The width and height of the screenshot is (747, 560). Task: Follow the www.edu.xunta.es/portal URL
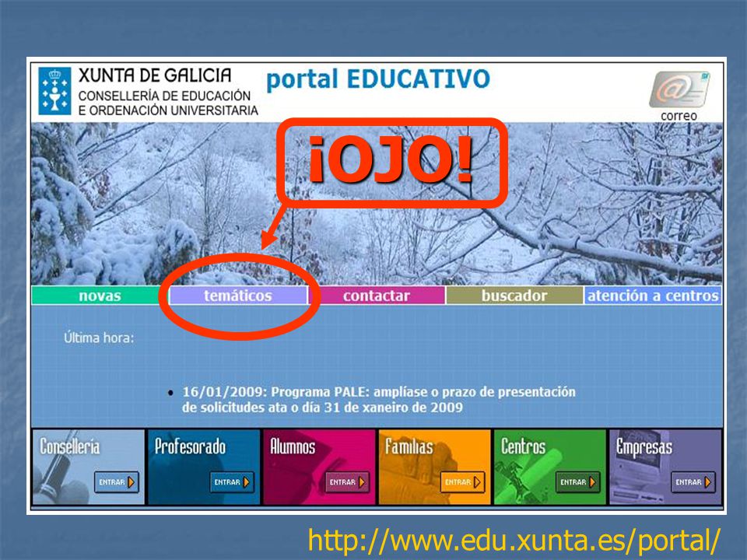[x=514, y=541]
